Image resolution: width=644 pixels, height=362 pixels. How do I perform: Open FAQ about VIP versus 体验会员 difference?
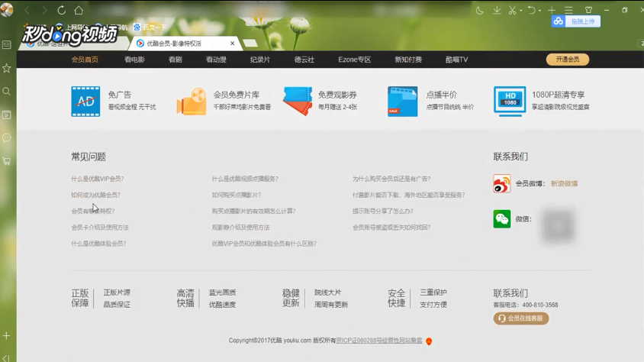tap(264, 244)
